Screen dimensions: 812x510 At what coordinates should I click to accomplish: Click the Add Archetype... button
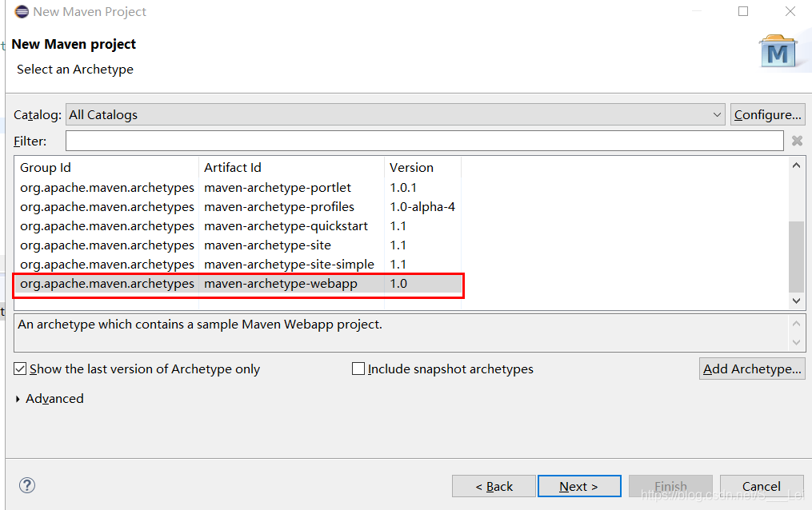[752, 369]
